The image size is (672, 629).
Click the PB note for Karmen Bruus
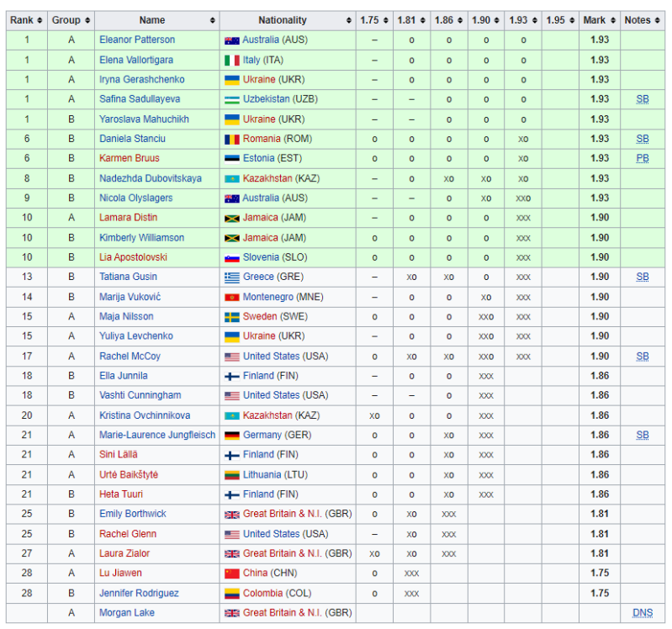click(x=642, y=158)
